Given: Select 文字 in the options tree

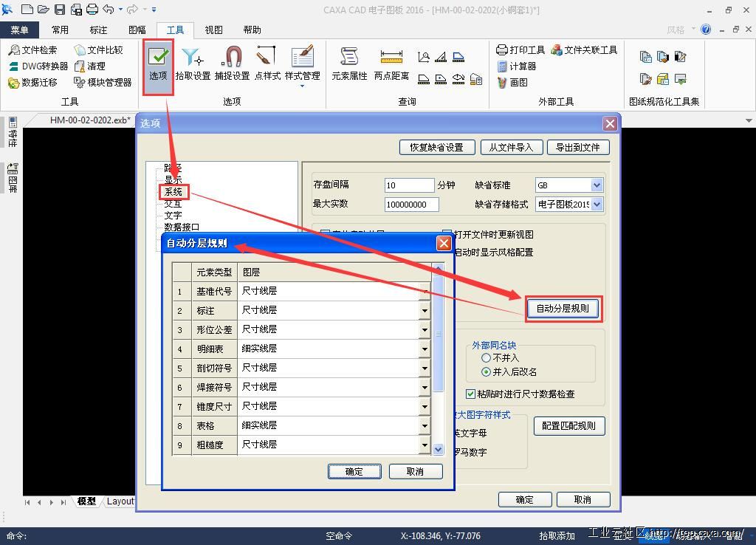Looking at the screenshot, I should point(173,216).
